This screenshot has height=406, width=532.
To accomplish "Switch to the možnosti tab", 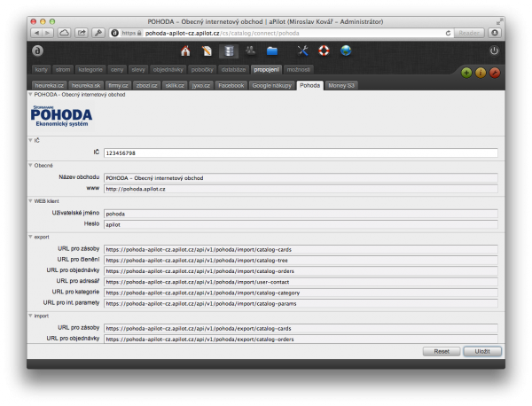I will pyautogui.click(x=298, y=69).
